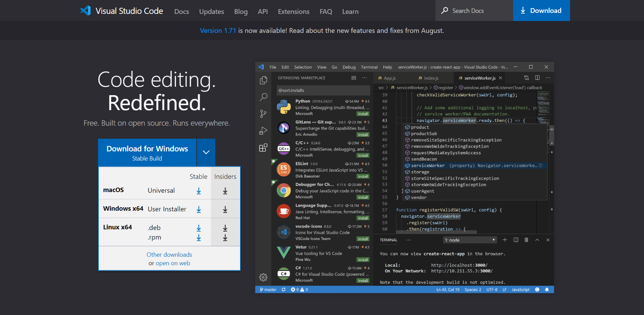Download the Linux .deb Stable package

tap(199, 228)
